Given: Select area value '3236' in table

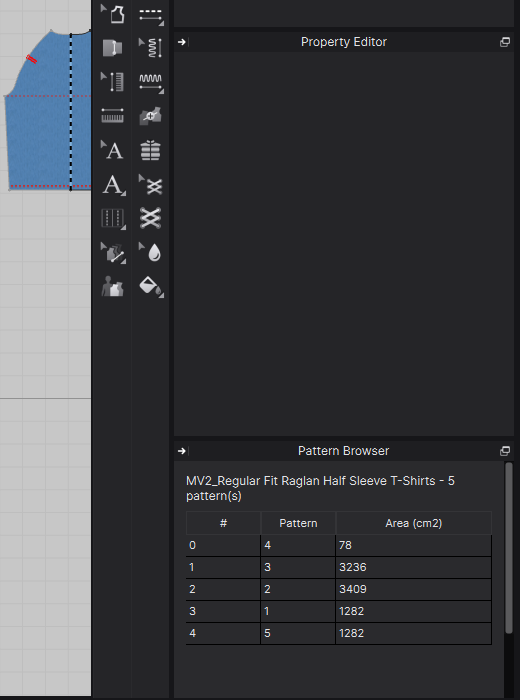Looking at the screenshot, I should 414,567.
